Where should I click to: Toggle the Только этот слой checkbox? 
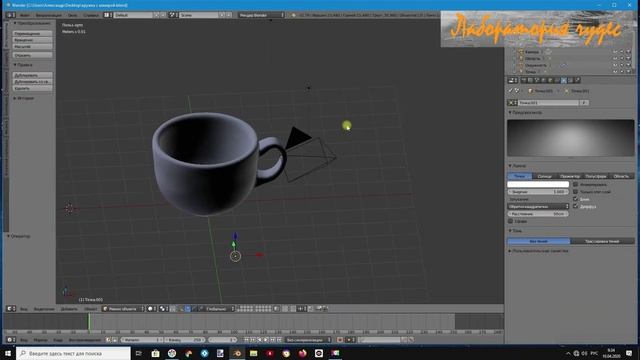[x=576, y=192]
